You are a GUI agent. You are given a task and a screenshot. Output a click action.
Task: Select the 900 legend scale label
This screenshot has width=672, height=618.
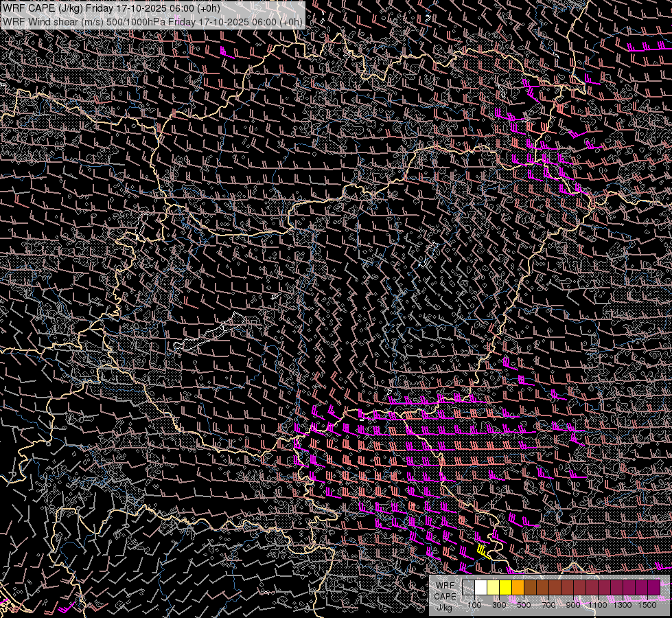pos(573,605)
